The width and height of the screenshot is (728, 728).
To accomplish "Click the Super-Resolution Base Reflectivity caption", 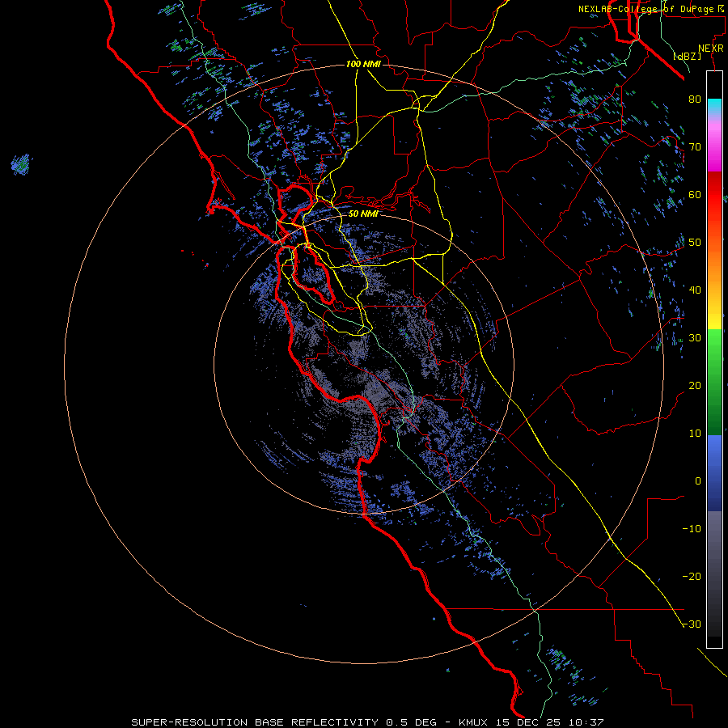I will click(x=255, y=722).
